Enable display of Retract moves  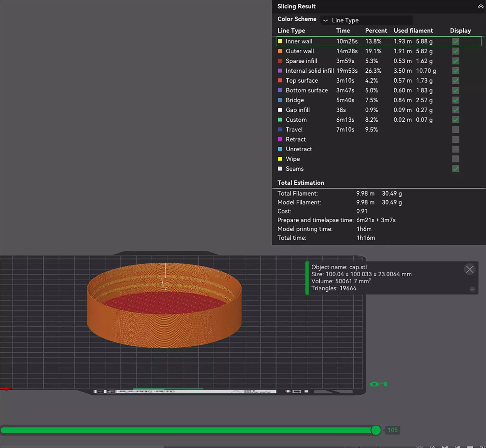(455, 139)
